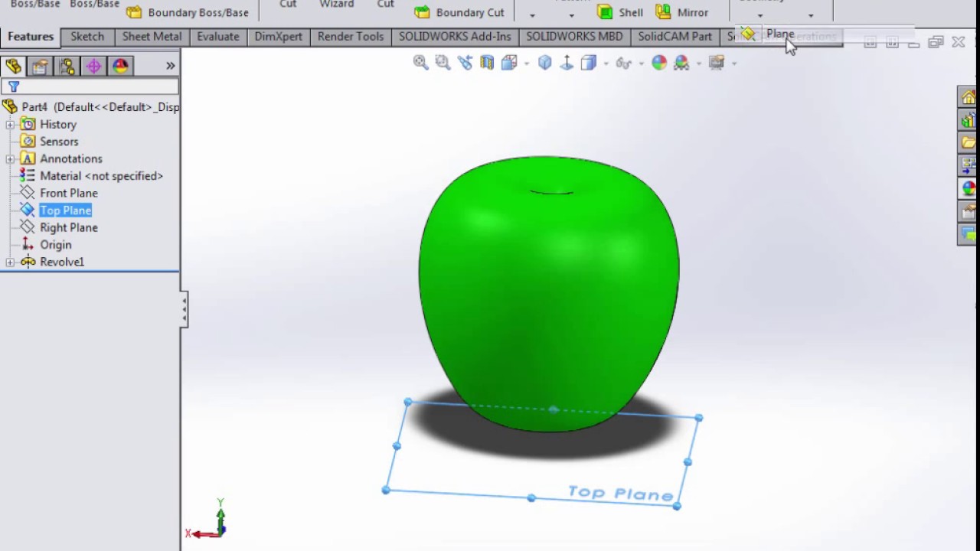
Task: Open the PropertyManager tab icon
Action: (x=40, y=67)
